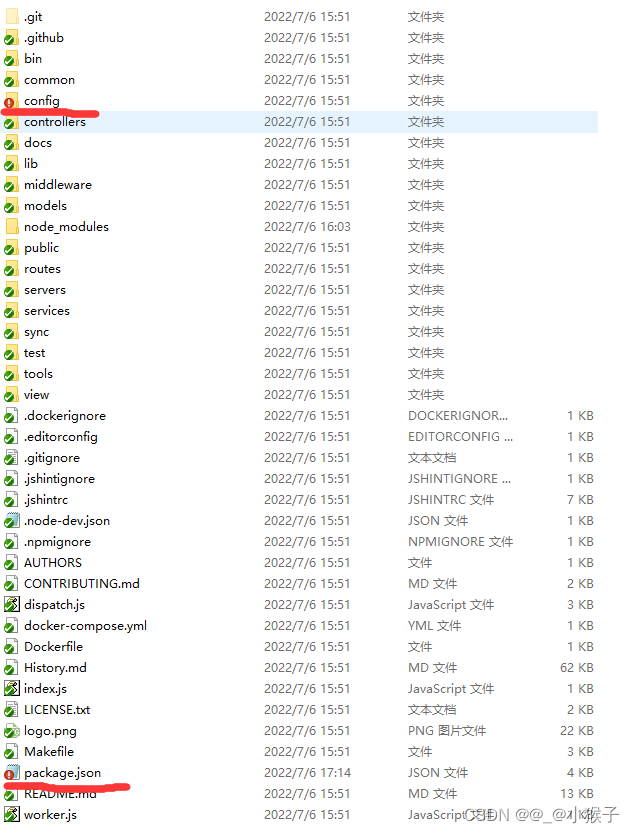
Task: Click the .github folder icon
Action: click(12, 38)
